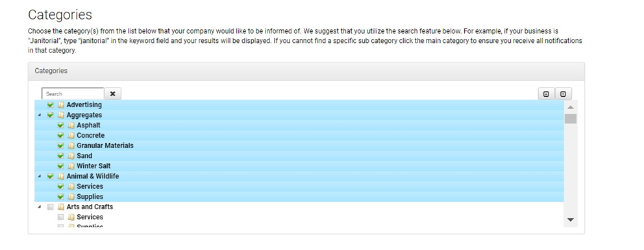Check the Arts and Crafts checkbox
Image resolution: width=644 pixels, height=250 pixels.
51,207
